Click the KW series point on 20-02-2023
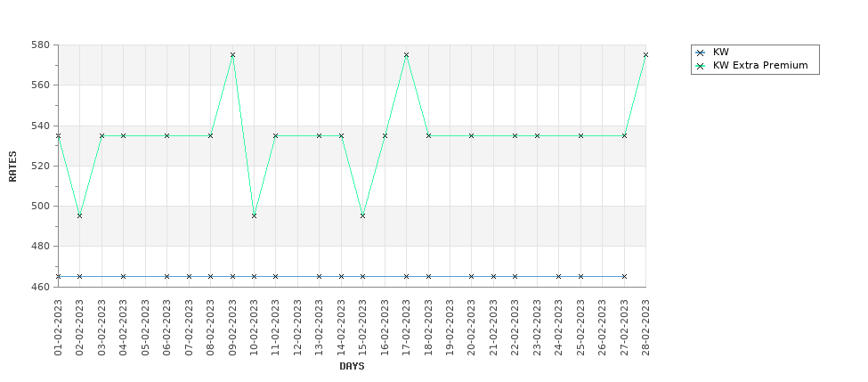The width and height of the screenshot is (868, 382). pyautogui.click(x=471, y=276)
